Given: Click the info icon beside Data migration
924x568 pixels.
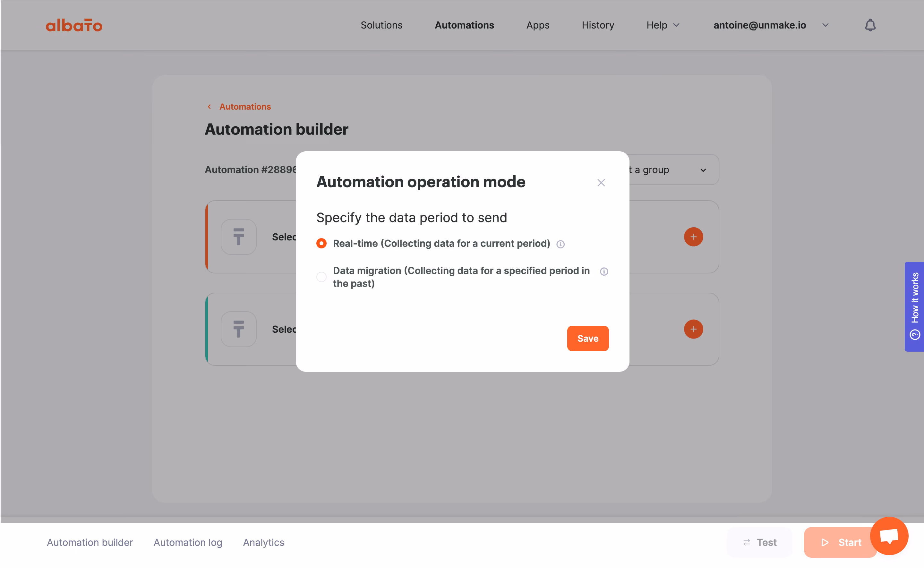Looking at the screenshot, I should 604,271.
